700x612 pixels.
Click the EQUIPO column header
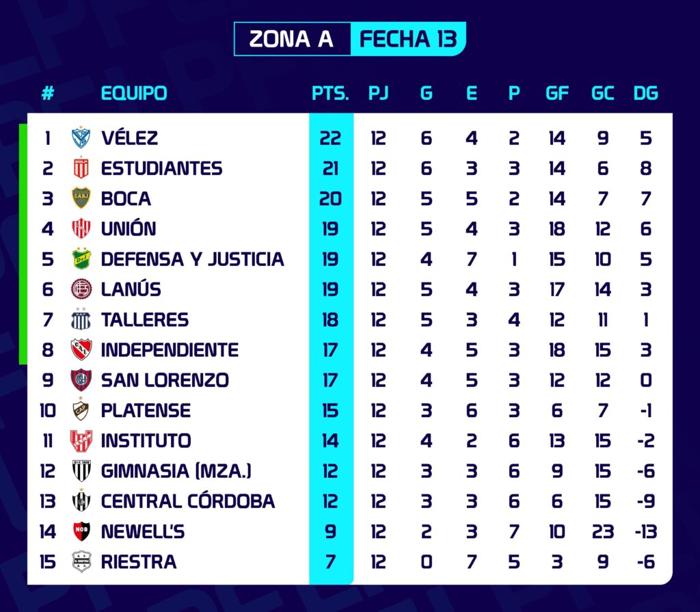pyautogui.click(x=134, y=94)
